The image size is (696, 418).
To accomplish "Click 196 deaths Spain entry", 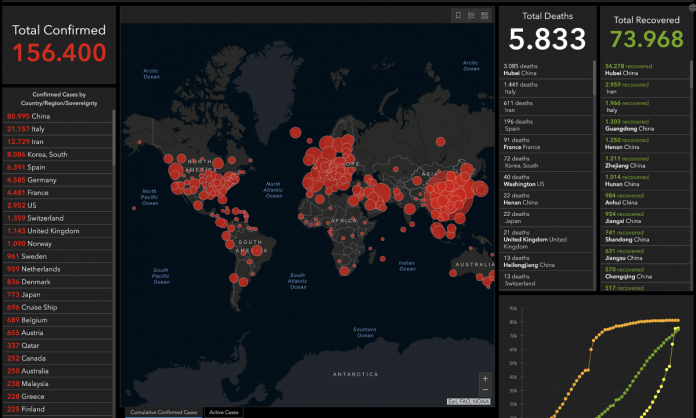I will point(546,125).
